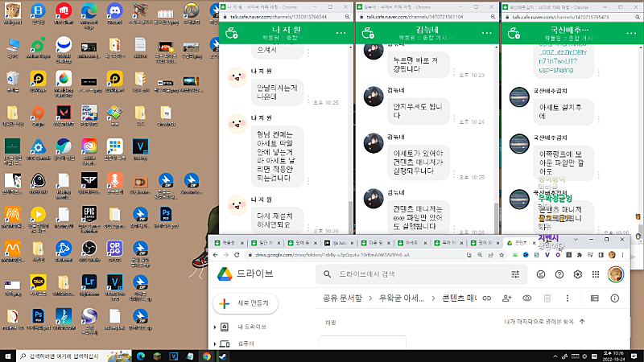Open the OP.GG desktop shortcut
This screenshot has height=362, width=644.
pos(114,251)
